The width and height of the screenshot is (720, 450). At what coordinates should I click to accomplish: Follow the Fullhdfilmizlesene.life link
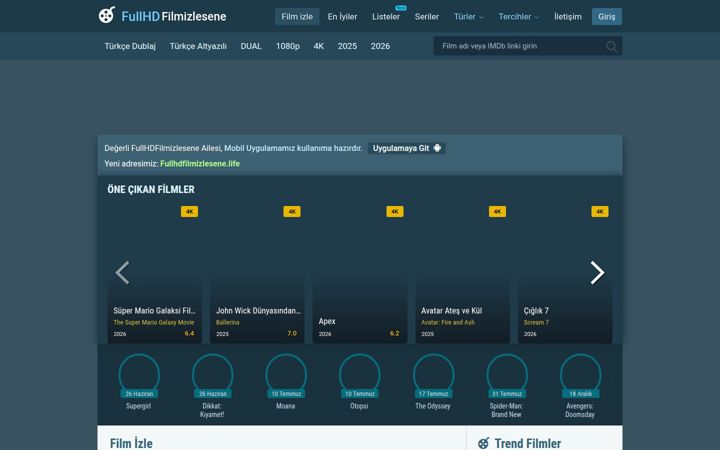pos(200,163)
